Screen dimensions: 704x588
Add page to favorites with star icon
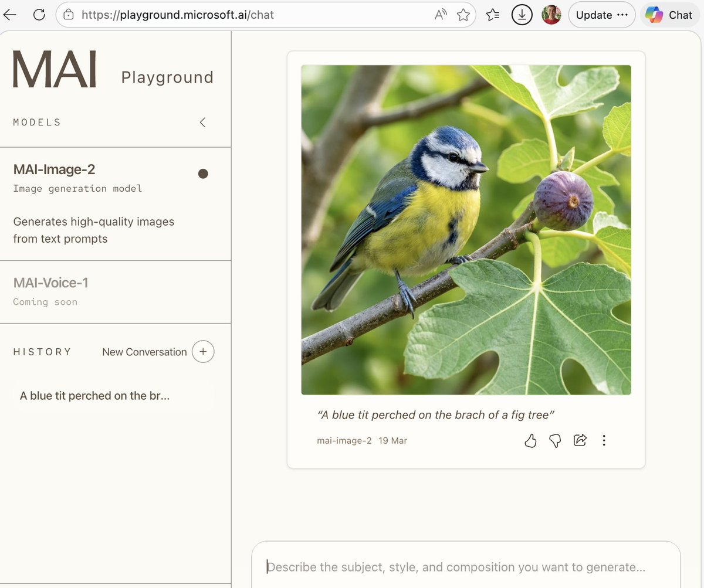coord(463,15)
